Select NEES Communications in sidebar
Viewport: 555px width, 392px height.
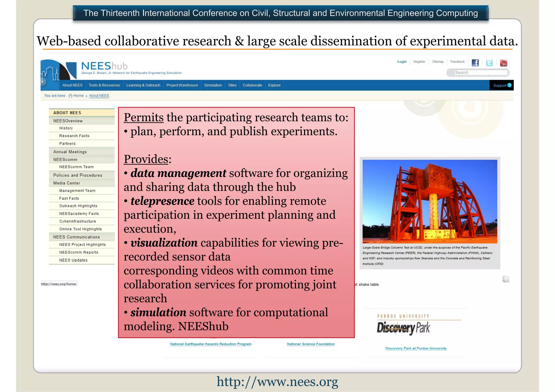[82, 237]
